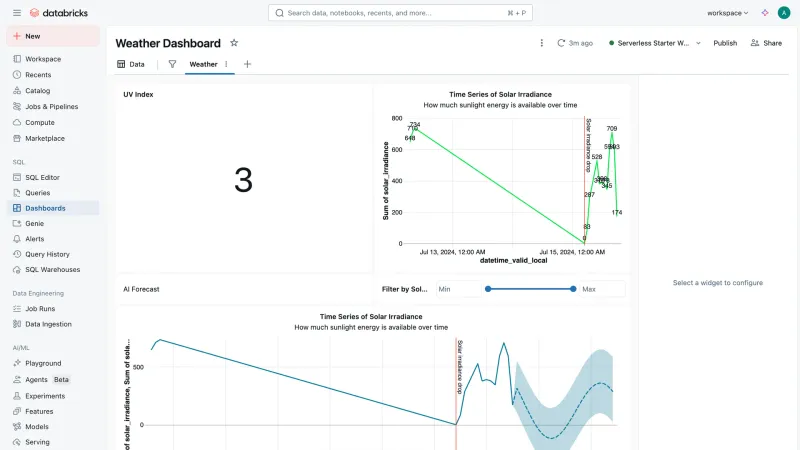Click the Publish button
The image size is (800, 450).
pos(725,43)
